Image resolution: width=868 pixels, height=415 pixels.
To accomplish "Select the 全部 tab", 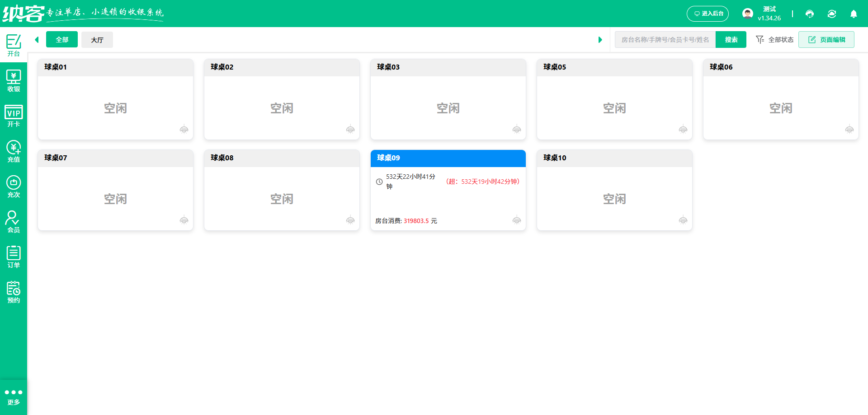I will 62,39.
